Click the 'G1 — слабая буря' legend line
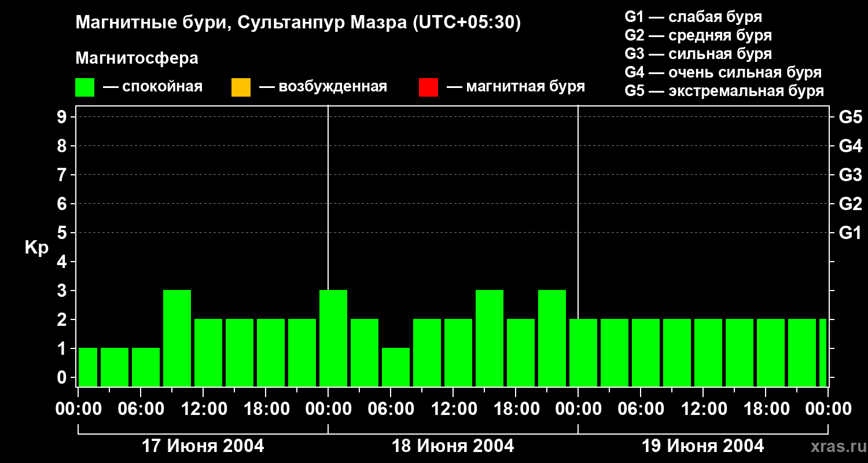868x463 pixels. (x=693, y=17)
